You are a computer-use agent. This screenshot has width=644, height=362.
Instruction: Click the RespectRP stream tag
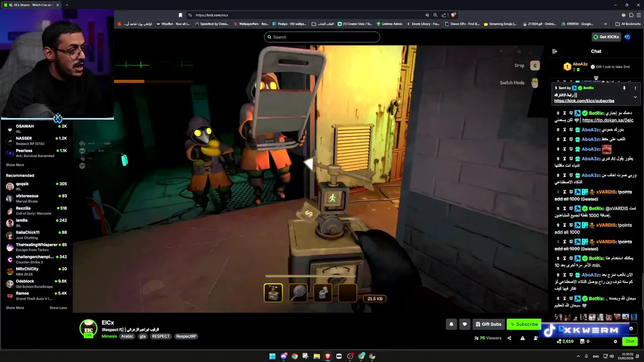tap(186, 336)
